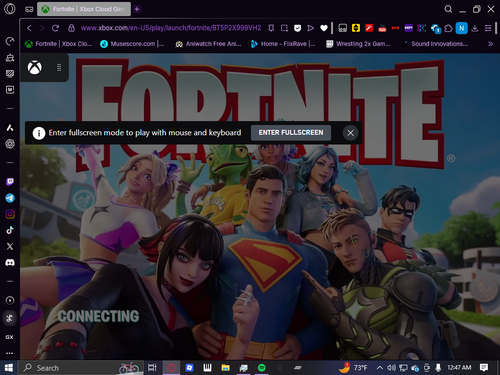Viewport: 500px width, 375px height.
Task: Open browser tab search magnifier
Action: [448, 9]
